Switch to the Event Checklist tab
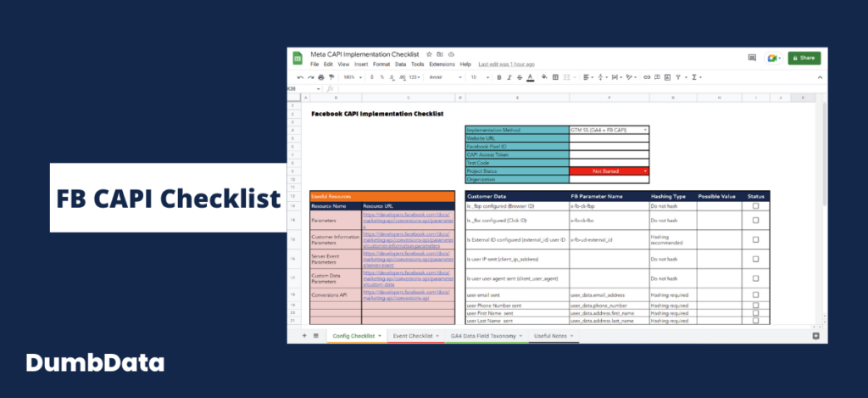The image size is (868, 398). (x=415, y=336)
